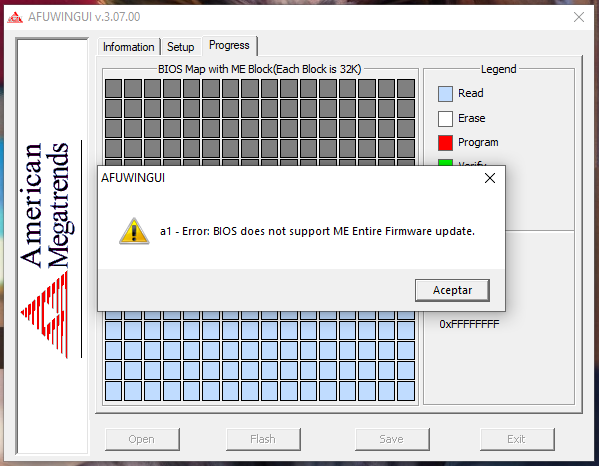Click the Erase legend label

tap(471, 118)
